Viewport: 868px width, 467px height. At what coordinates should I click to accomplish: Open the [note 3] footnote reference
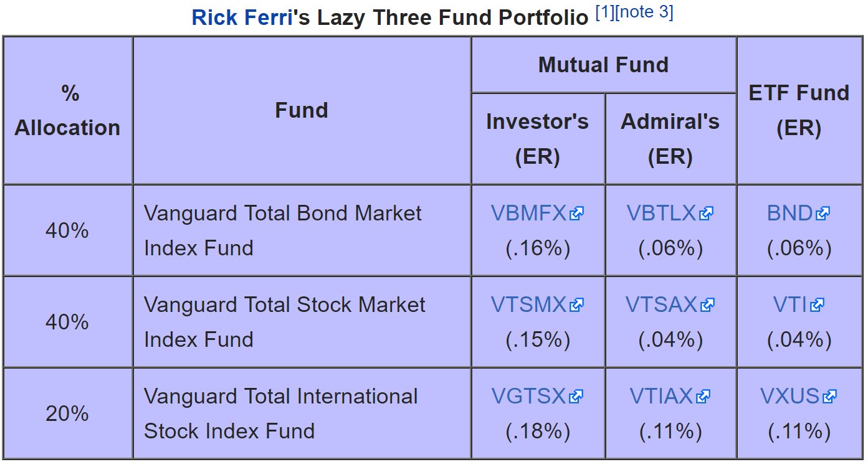point(644,12)
